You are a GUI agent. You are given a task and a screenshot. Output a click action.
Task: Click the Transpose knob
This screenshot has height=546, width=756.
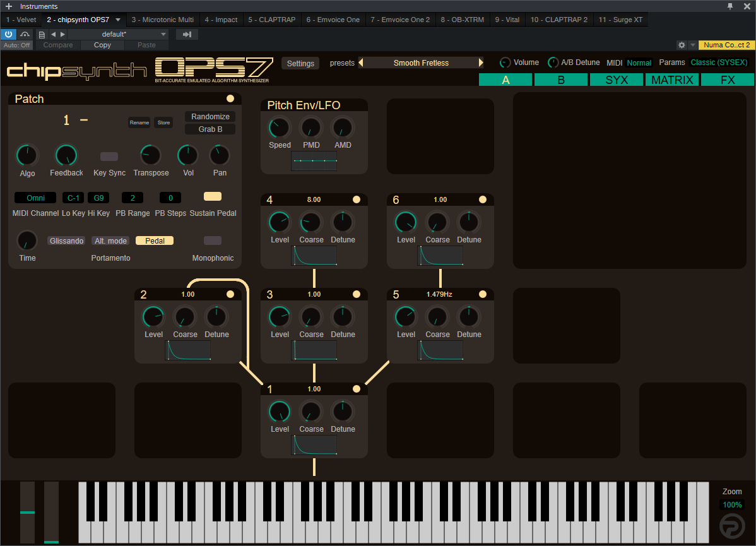(x=150, y=155)
